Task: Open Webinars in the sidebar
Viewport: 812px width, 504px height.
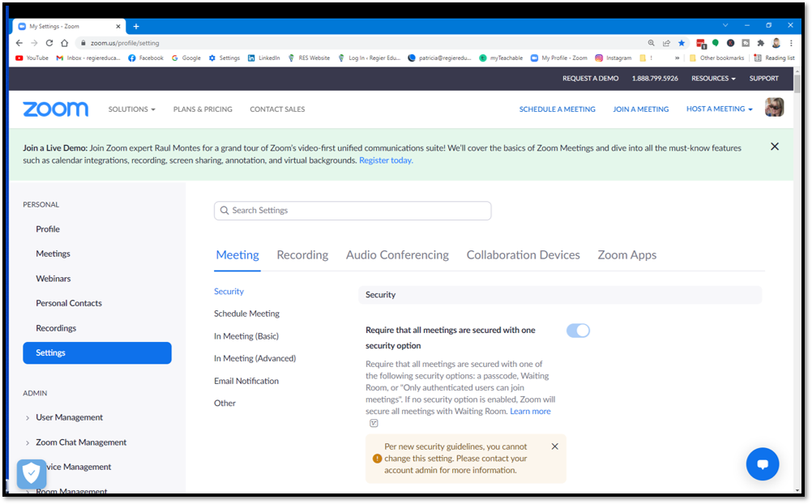Action: (x=53, y=279)
